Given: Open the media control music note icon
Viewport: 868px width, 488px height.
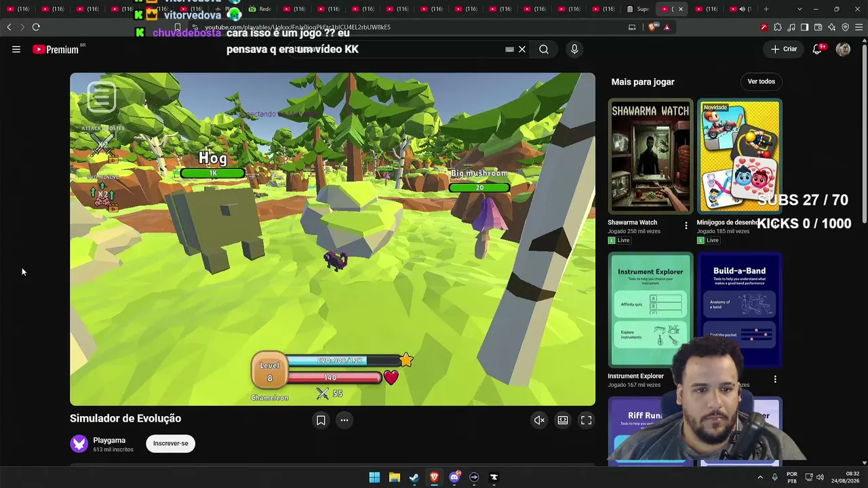Looking at the screenshot, I should (791, 27).
